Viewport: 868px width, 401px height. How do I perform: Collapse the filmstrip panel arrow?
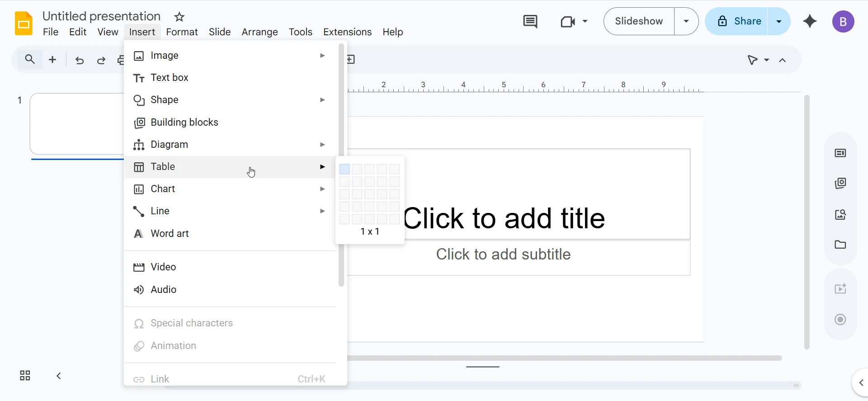[59, 376]
